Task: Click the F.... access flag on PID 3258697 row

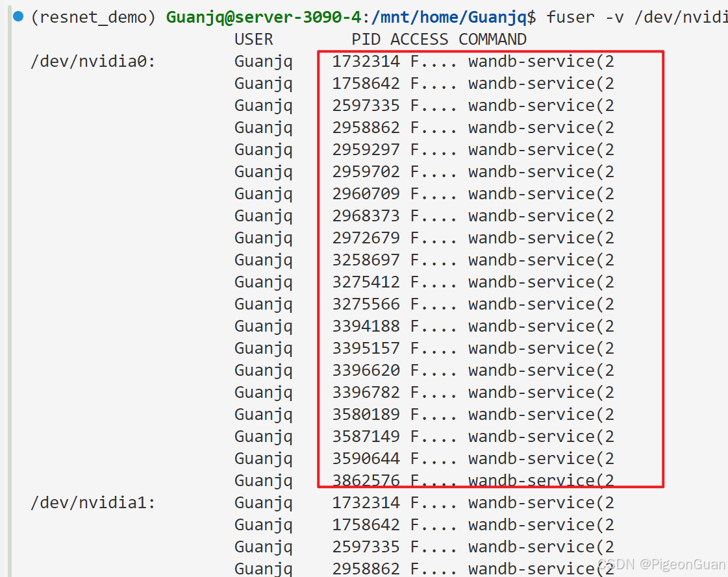Action: pos(434,260)
